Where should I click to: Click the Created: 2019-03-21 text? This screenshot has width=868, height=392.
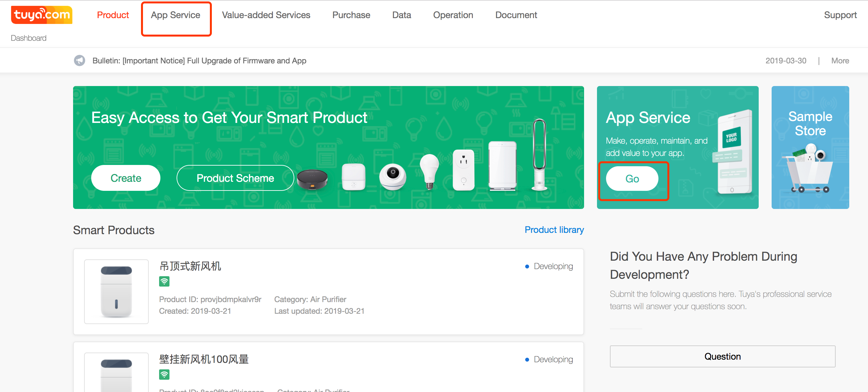coord(195,311)
